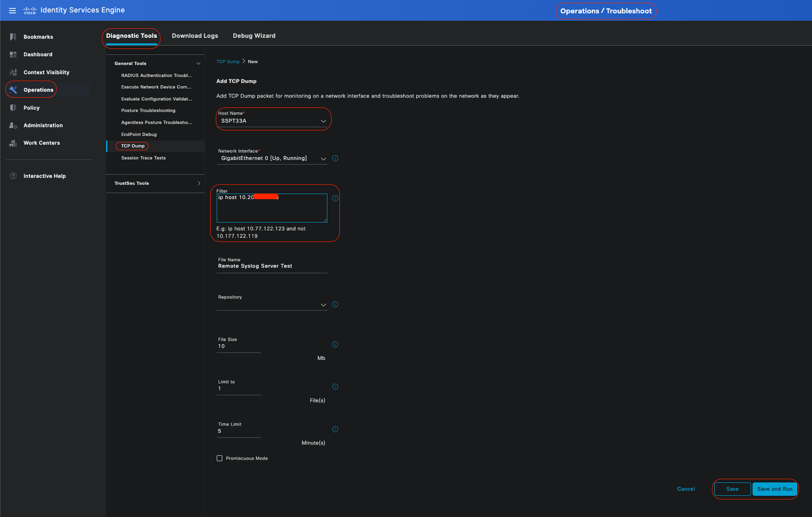Open the hamburger navigation menu
The image size is (812, 517).
pos(12,10)
